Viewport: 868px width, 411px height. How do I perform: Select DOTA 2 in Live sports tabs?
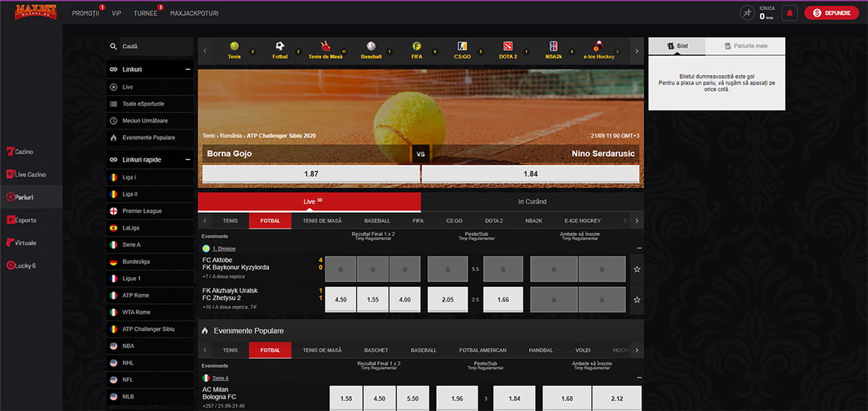tap(494, 221)
